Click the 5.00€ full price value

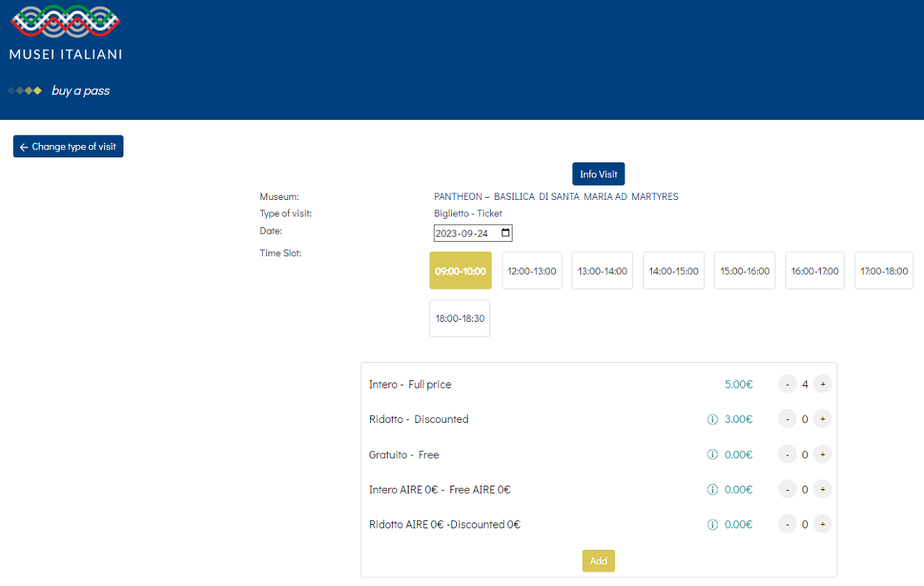click(738, 385)
